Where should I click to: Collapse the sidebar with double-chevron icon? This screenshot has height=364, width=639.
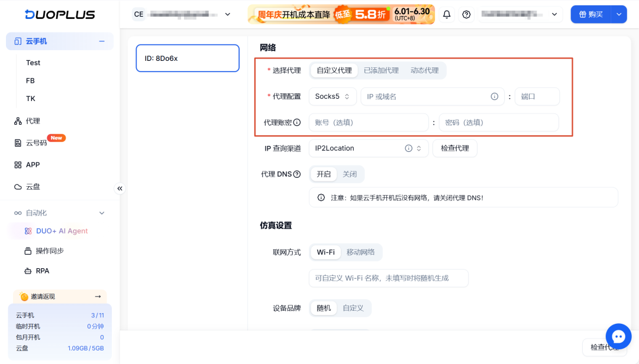(x=120, y=188)
